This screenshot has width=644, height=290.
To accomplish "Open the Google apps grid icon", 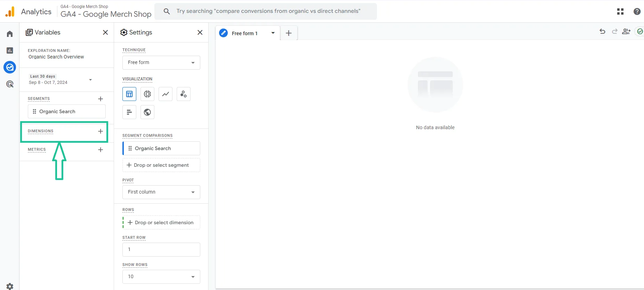I will (x=620, y=11).
